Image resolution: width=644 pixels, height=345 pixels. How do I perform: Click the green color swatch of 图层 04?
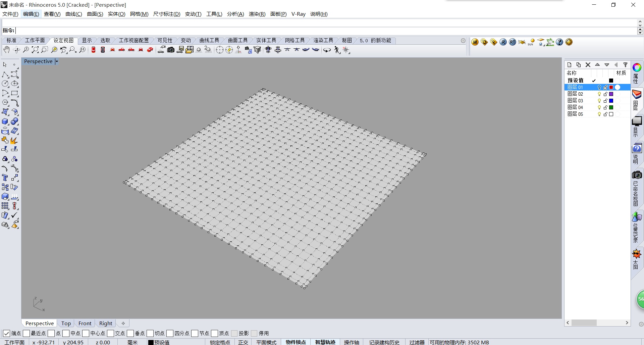coord(611,107)
